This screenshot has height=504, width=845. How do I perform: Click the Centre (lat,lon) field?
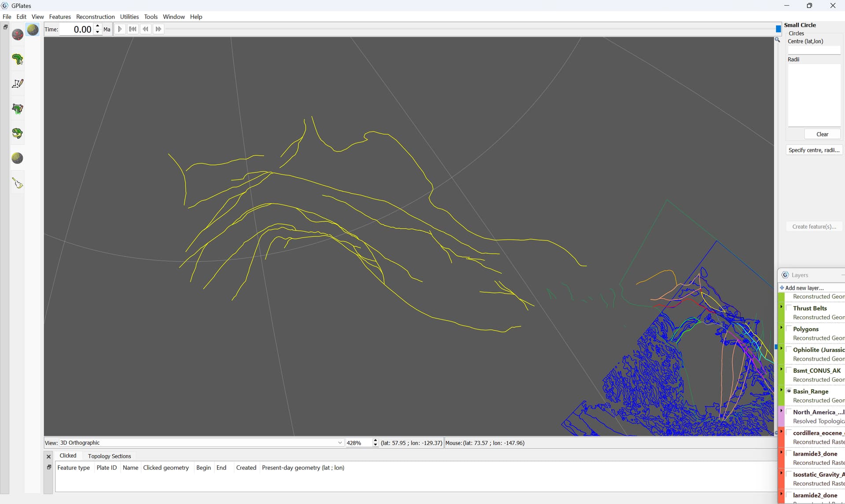pyautogui.click(x=814, y=50)
